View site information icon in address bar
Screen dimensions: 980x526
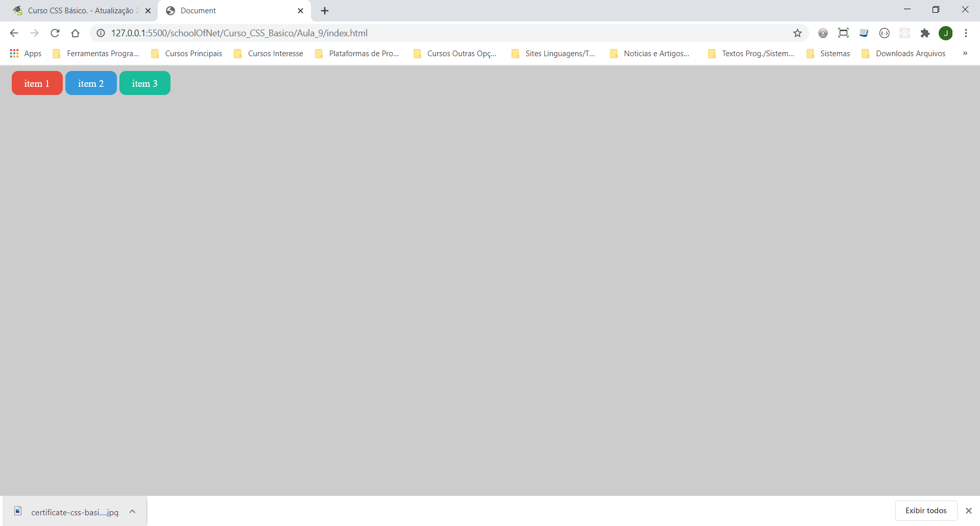(101, 33)
